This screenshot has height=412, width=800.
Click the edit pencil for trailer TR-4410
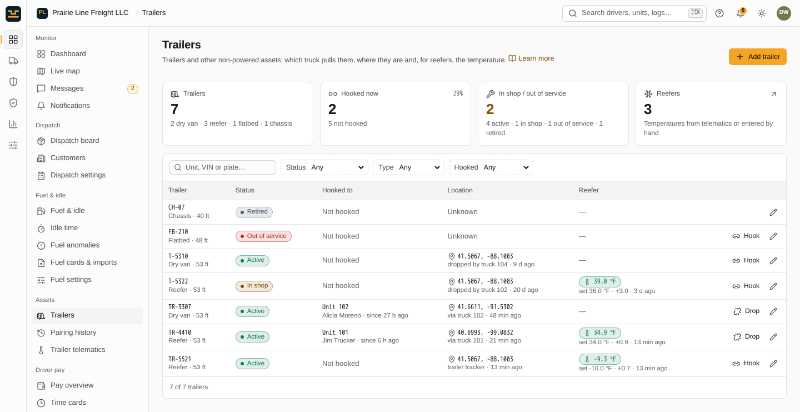(773, 337)
